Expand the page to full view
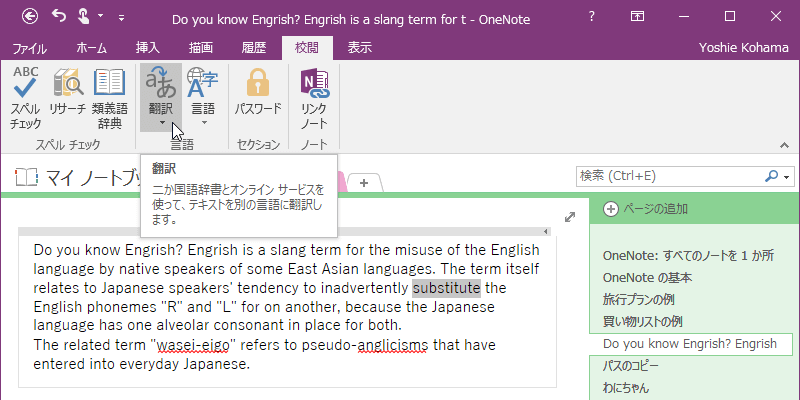The width and height of the screenshot is (800, 400). point(570,217)
